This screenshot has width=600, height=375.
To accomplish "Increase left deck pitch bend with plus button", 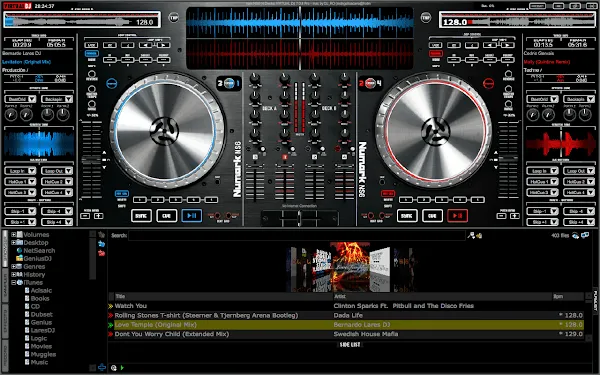I will (99, 216).
